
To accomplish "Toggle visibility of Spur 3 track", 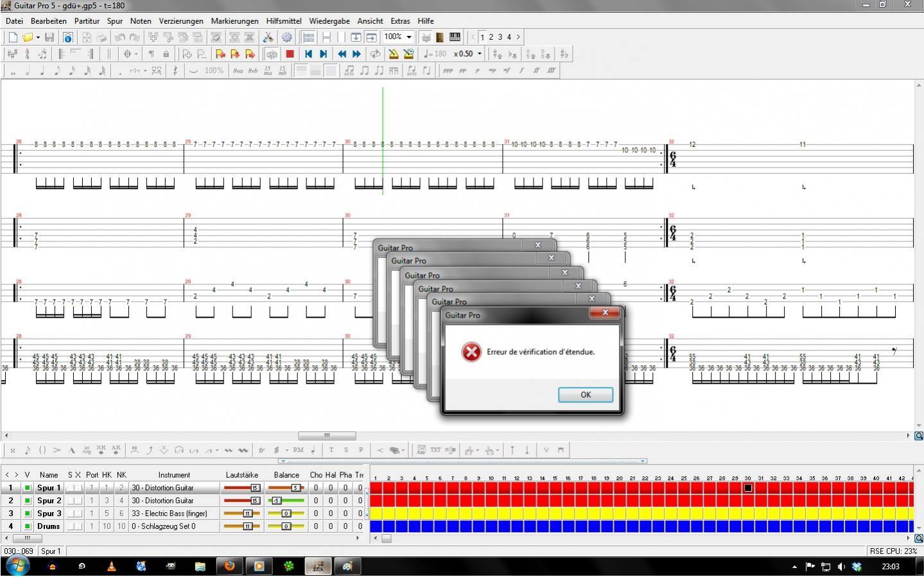I will [27, 513].
